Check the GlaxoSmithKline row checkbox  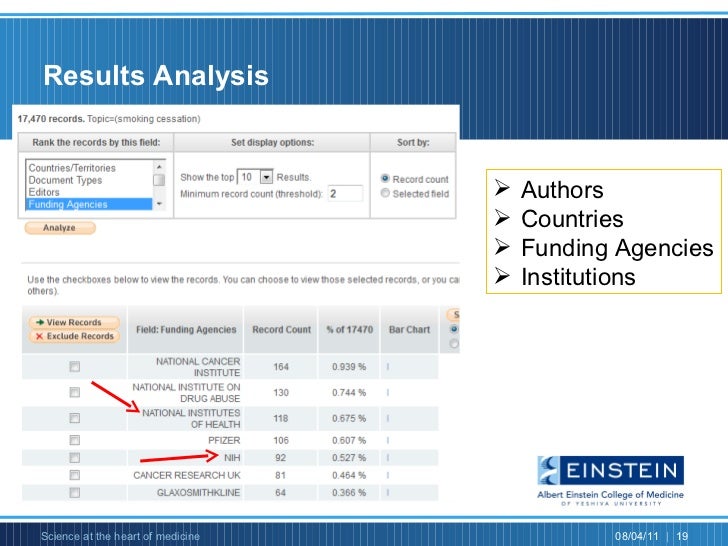pyautogui.click(x=74, y=493)
